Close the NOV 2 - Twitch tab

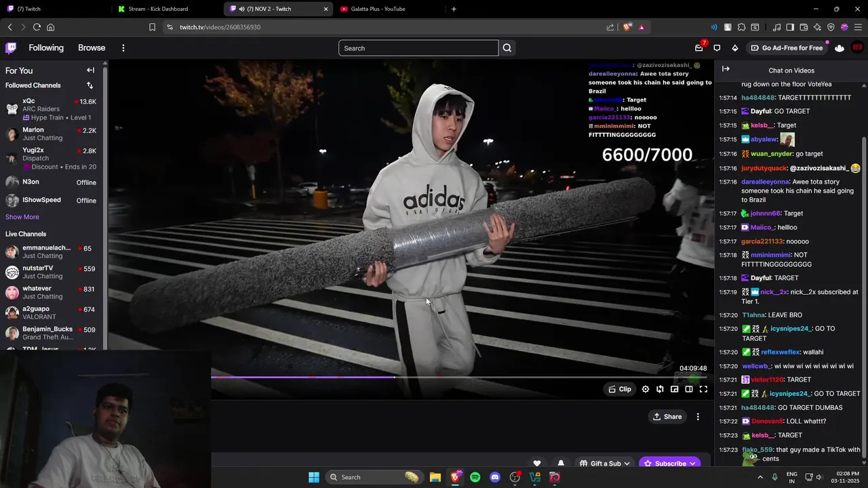click(x=325, y=9)
